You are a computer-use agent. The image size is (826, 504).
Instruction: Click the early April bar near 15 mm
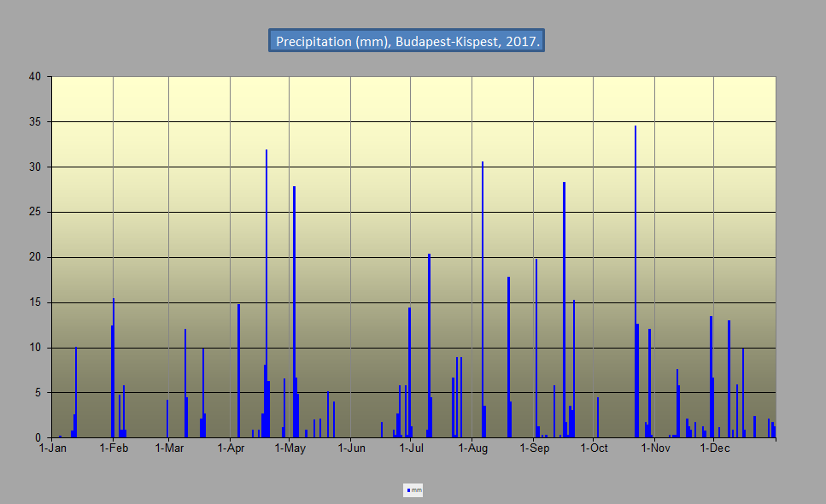(238, 372)
